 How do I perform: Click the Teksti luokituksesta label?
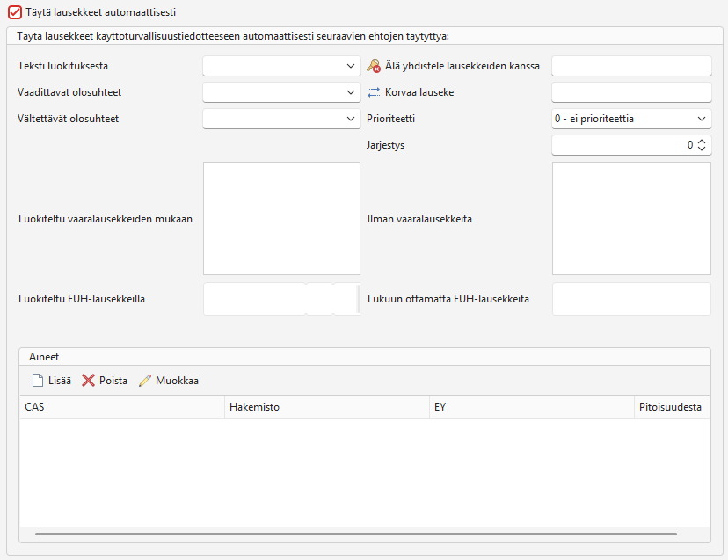63,66
